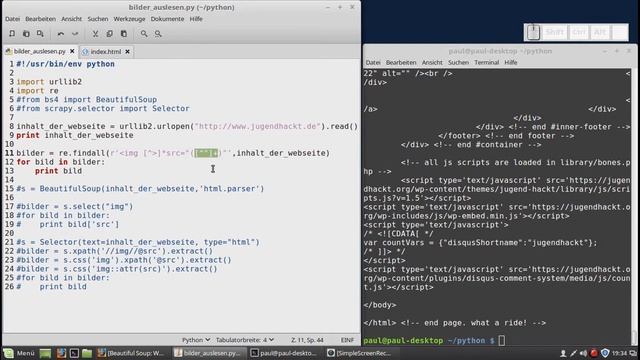This screenshot has height=360, width=640.
Task: Open the editor Datei menu
Action: [x=13, y=19]
